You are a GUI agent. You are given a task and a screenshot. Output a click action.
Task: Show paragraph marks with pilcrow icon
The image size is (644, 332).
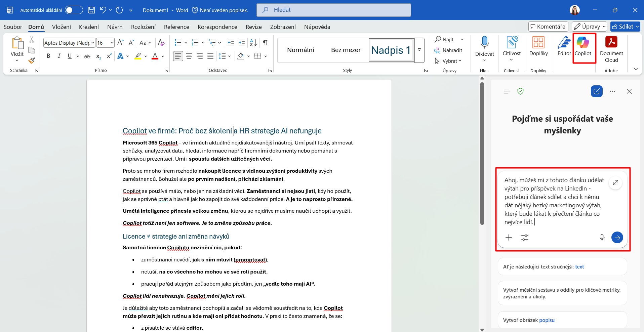pos(265,43)
